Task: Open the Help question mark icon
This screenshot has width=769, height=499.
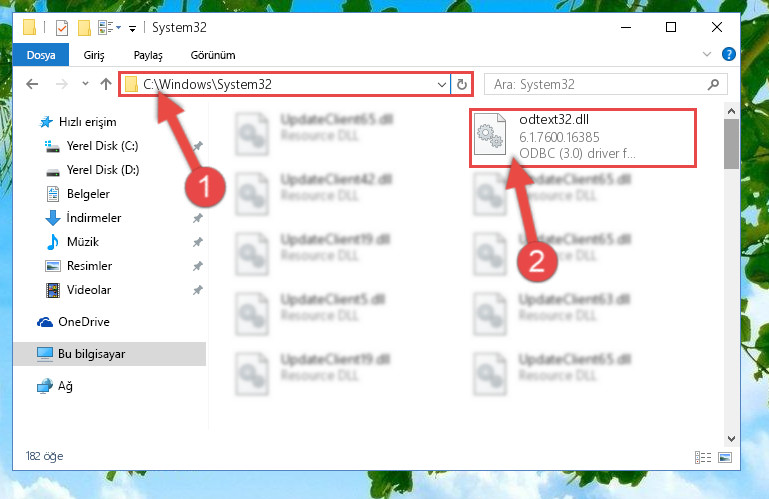Action: (x=729, y=54)
